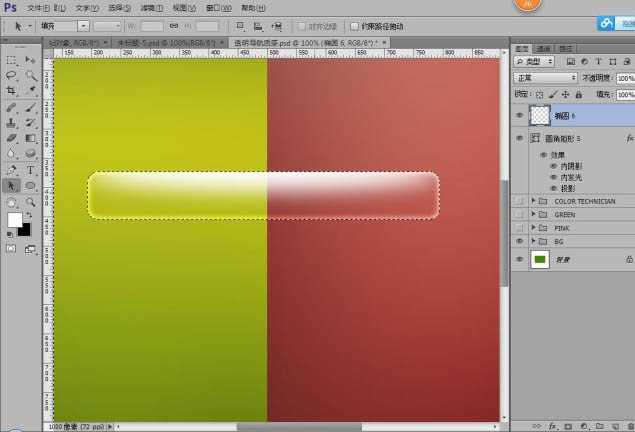Select the Move tool
The height and width of the screenshot is (432, 635).
pyautogui.click(x=30, y=60)
